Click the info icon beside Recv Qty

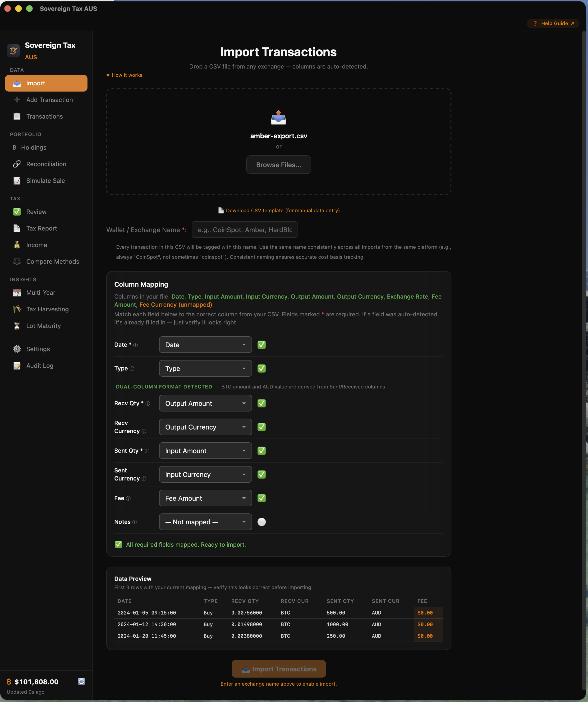[148, 403]
